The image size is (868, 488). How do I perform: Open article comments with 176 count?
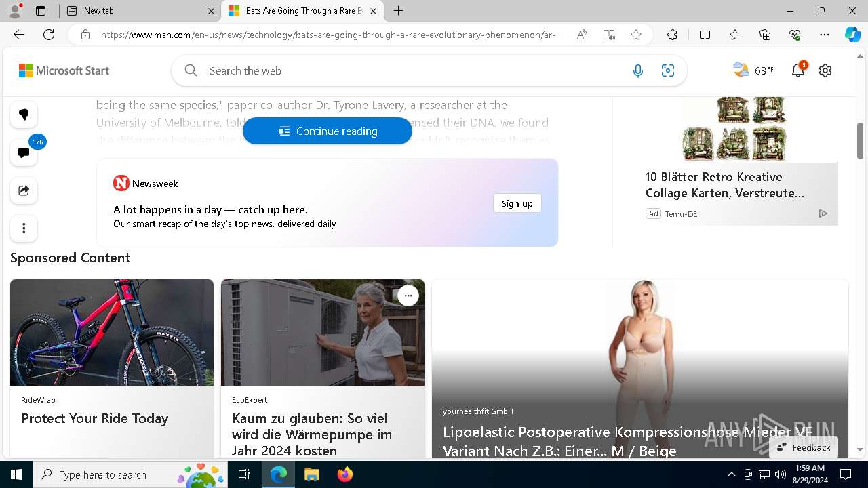(x=24, y=152)
